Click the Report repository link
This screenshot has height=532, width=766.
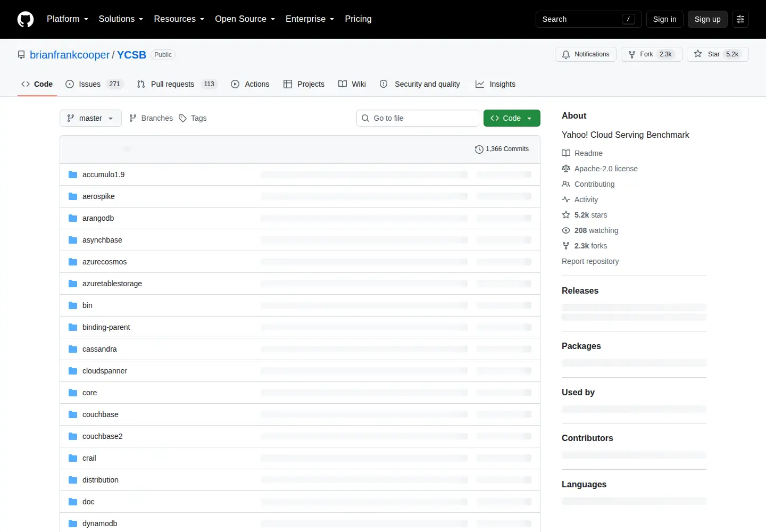pyautogui.click(x=590, y=261)
